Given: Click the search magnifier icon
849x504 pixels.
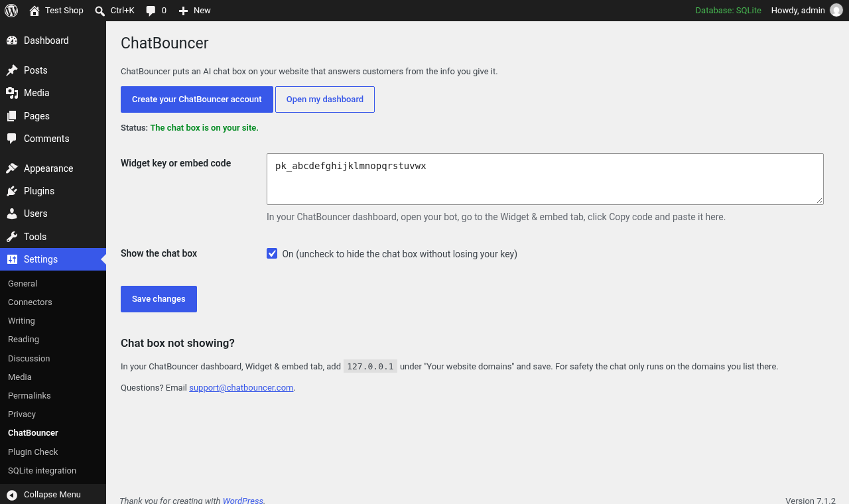Looking at the screenshot, I should [99, 11].
